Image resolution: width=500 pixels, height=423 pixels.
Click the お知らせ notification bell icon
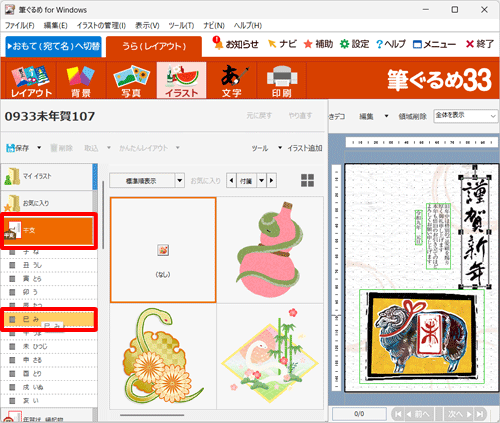218,43
